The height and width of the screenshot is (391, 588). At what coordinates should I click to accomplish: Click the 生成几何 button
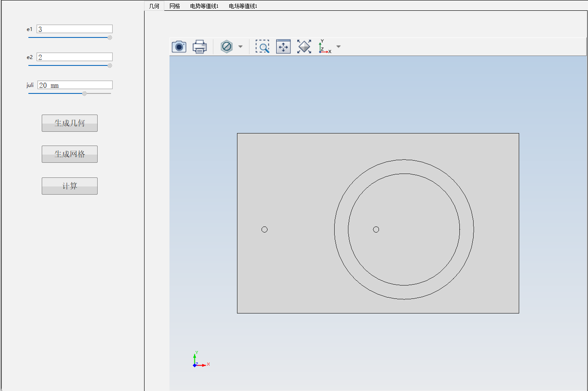(x=70, y=123)
